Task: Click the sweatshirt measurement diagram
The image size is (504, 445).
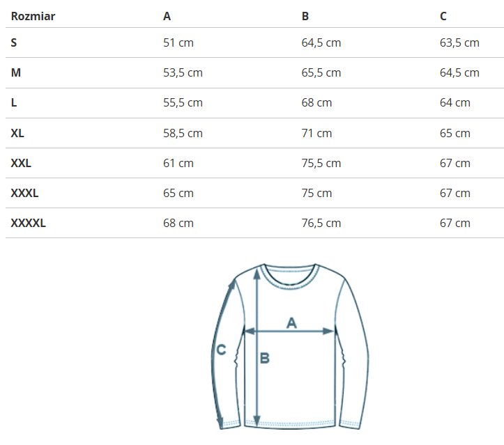Action: (290, 345)
